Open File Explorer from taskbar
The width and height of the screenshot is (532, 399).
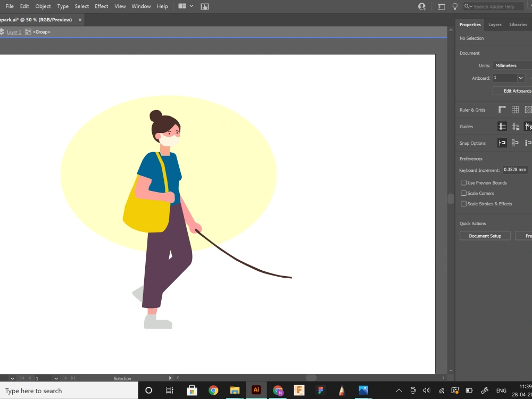(x=235, y=390)
